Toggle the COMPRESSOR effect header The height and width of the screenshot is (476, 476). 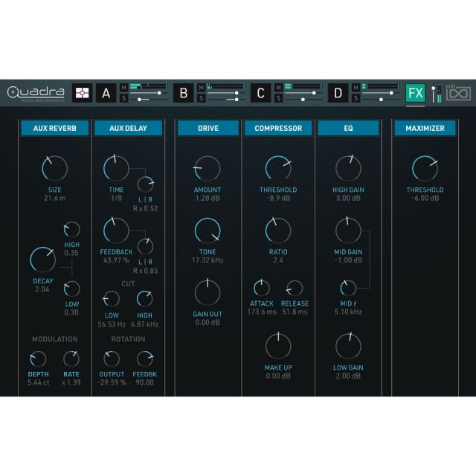click(278, 128)
